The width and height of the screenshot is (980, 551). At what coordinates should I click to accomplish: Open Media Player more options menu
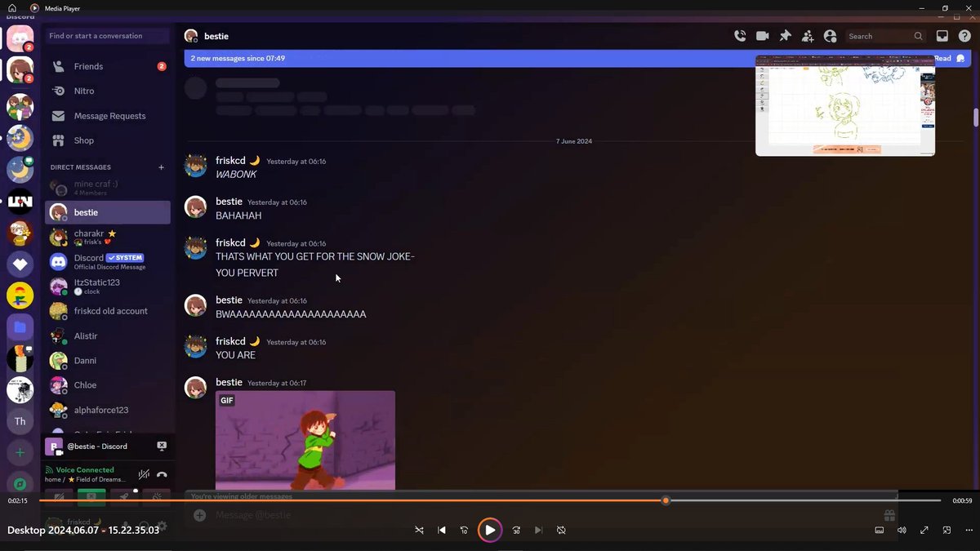969,530
